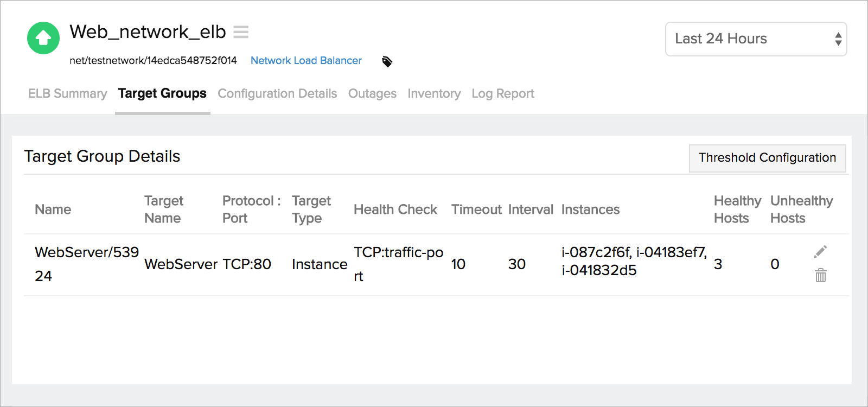Edit the WebServer target group with pencil icon
Image resolution: width=868 pixels, height=407 pixels.
(820, 252)
